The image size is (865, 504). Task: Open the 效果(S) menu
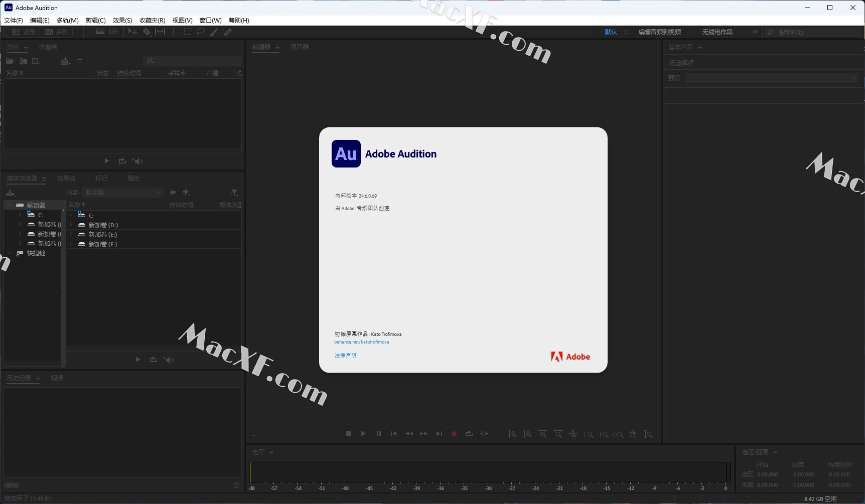pos(122,21)
